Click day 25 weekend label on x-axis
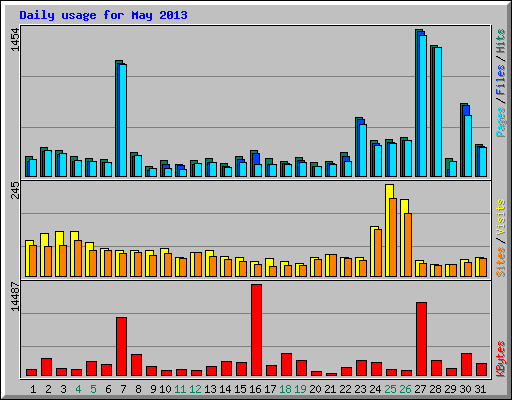The height and width of the screenshot is (400, 512). [390, 389]
